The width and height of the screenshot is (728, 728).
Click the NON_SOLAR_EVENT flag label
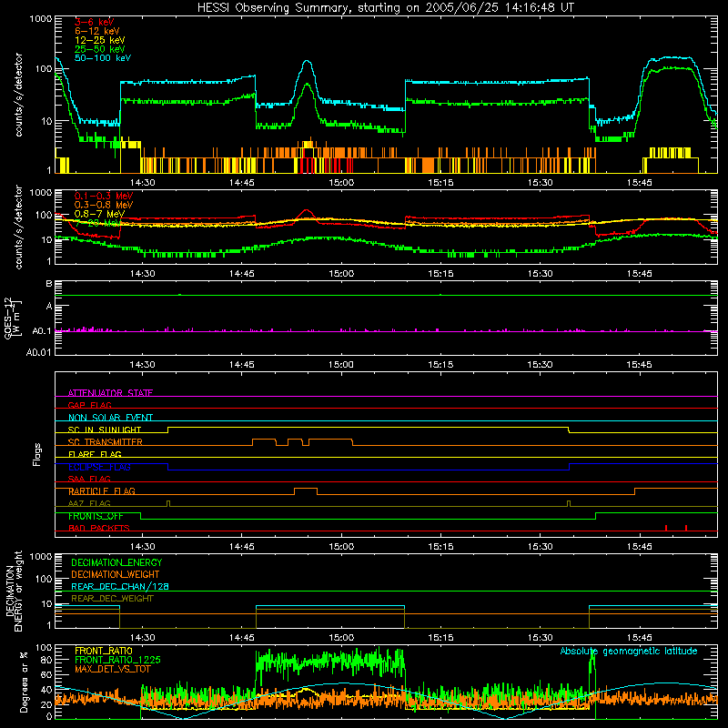pos(110,418)
